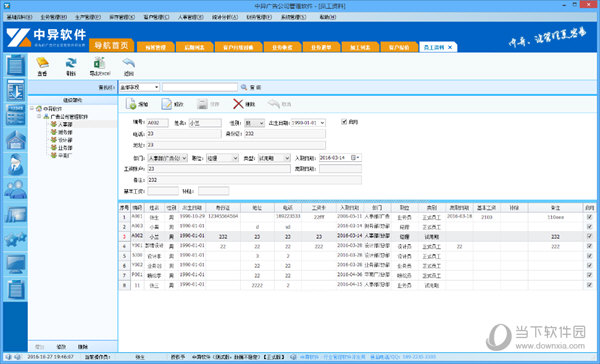Switch to the 导航首页 tab
600x364 pixels.
click(x=111, y=46)
